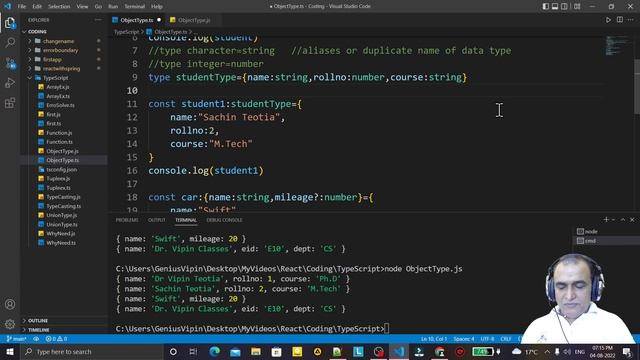Click UTF-8 encoding in status bar
This screenshot has width=640, height=360.
[487, 339]
